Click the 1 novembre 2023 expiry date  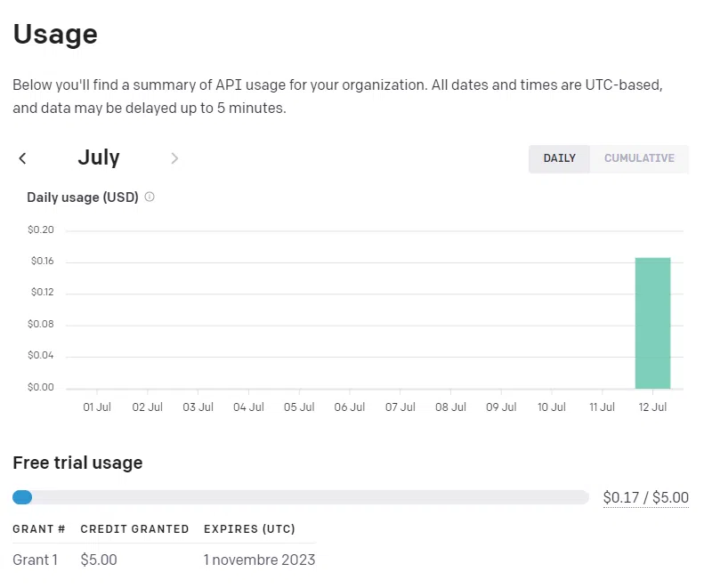pyautogui.click(x=258, y=560)
